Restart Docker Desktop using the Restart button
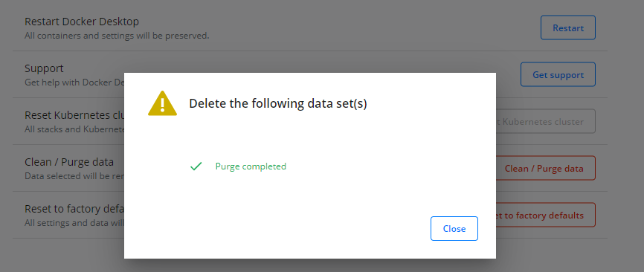Screen dimensions: 644x272 coord(568,27)
